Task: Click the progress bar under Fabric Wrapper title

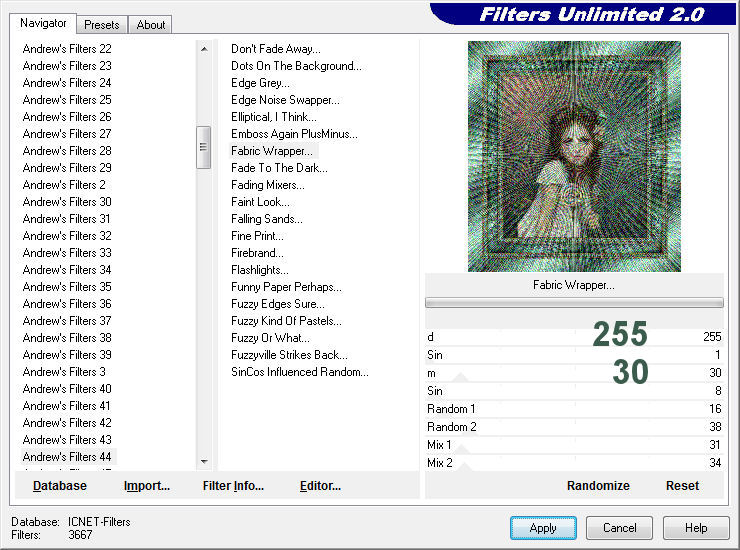Action: click(574, 303)
